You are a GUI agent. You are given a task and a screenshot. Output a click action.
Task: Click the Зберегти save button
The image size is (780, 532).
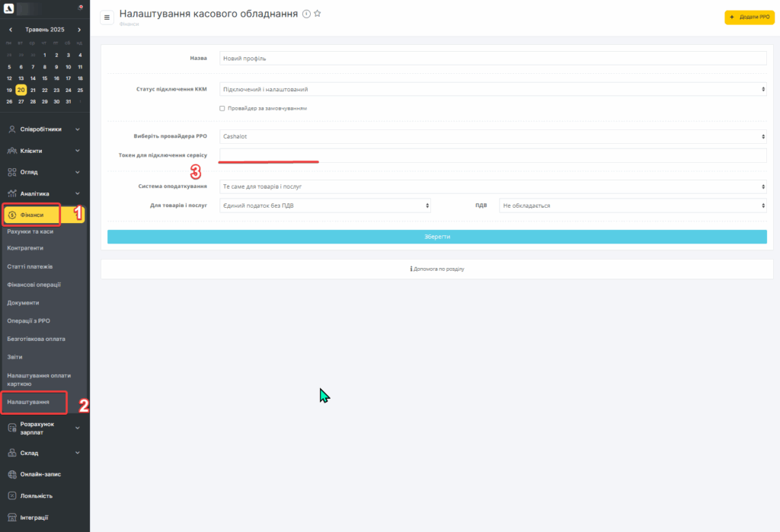[x=436, y=237]
